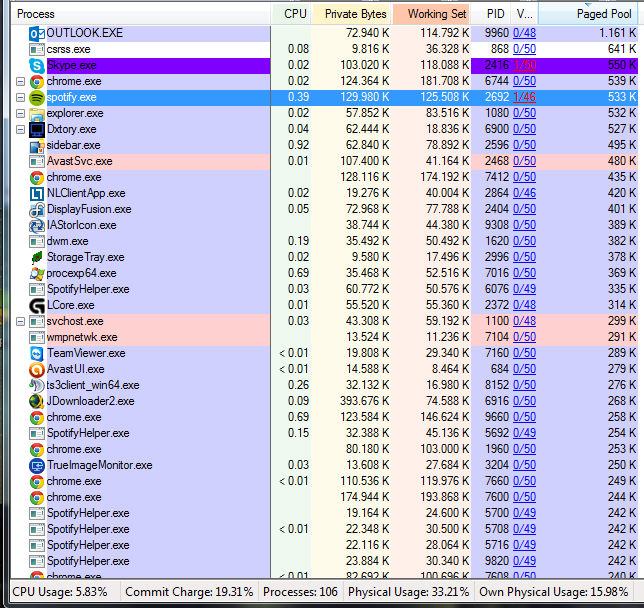Open OUTLOOK.EXE 0/48 VirusTotal link
644x608 pixels.
pyautogui.click(x=524, y=33)
